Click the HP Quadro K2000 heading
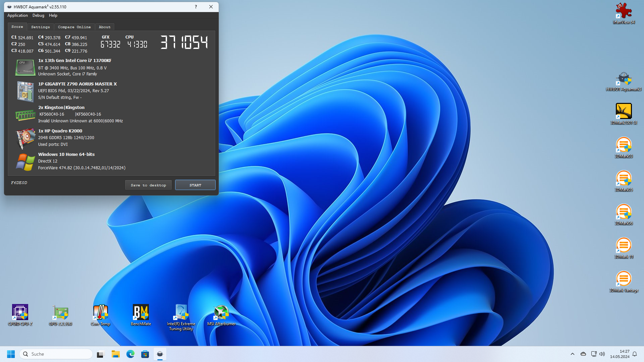This screenshot has height=362, width=644. 60,131
